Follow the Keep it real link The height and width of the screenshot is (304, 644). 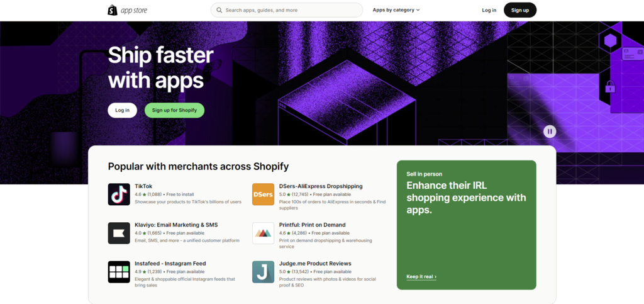coord(421,276)
